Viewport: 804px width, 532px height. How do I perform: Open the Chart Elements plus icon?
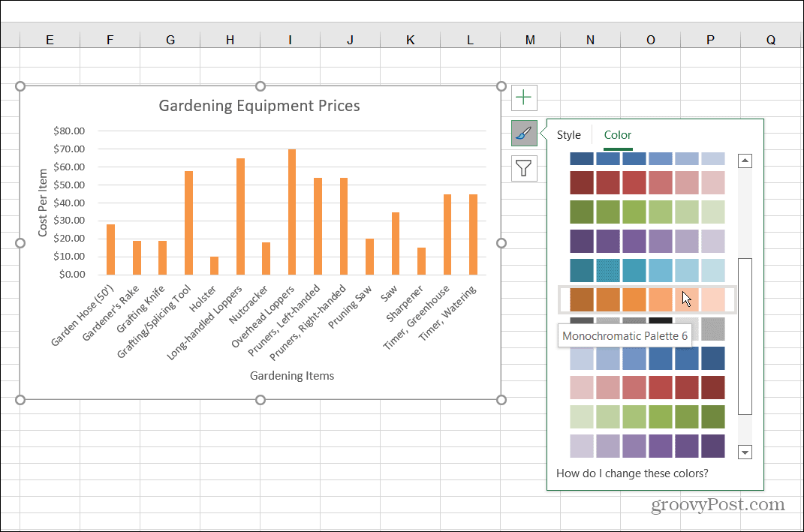(523, 98)
